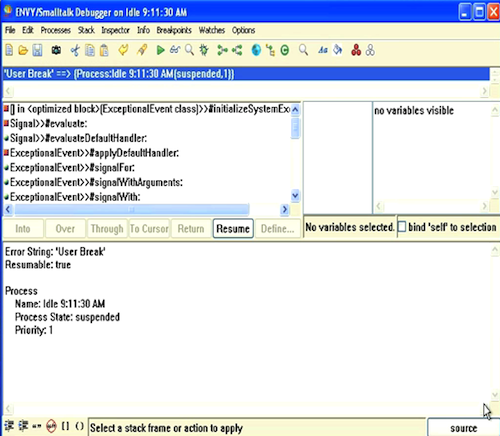
Task: Click the New document toolbar icon
Action: tap(9, 51)
